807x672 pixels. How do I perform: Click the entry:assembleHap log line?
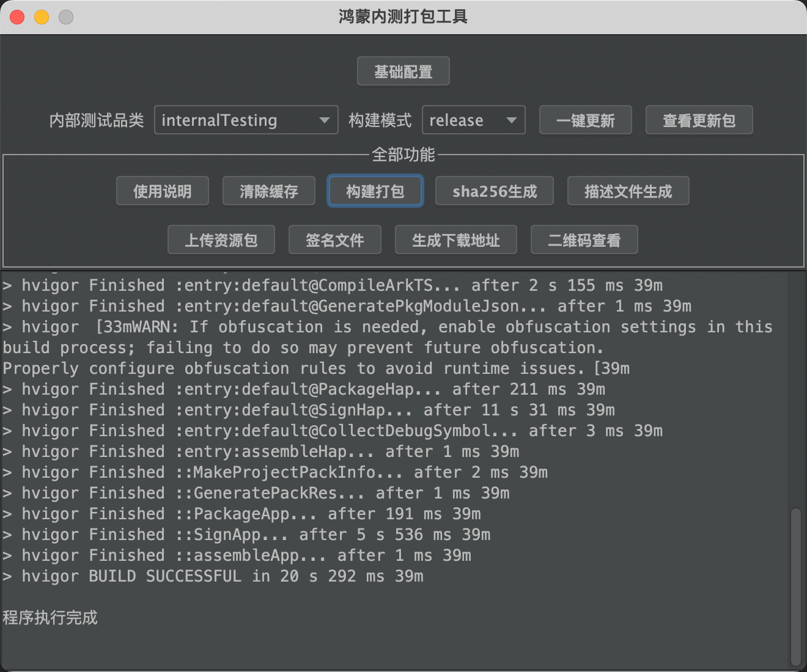[x=261, y=451]
